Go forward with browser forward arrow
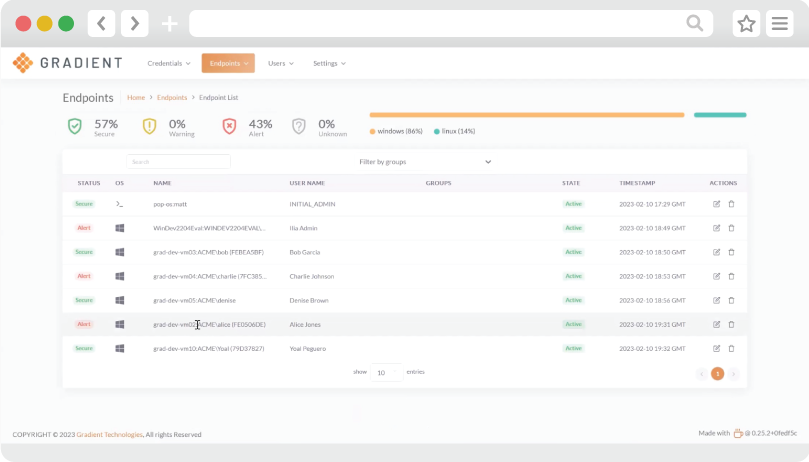This screenshot has width=809, height=462. [135, 23]
